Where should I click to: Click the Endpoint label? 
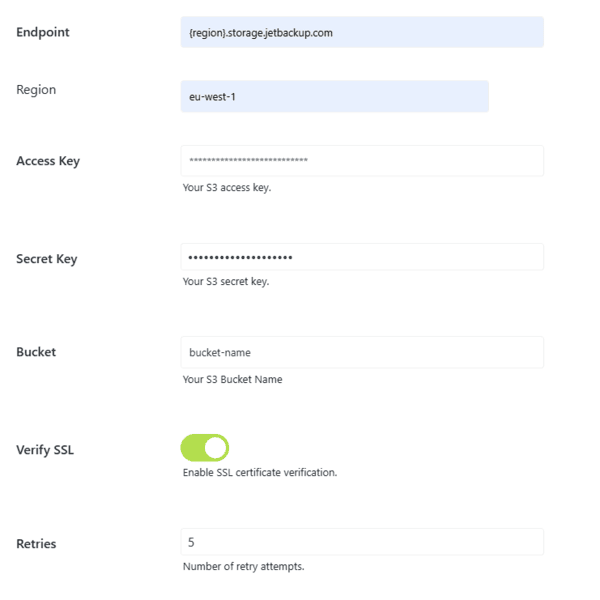(x=43, y=32)
